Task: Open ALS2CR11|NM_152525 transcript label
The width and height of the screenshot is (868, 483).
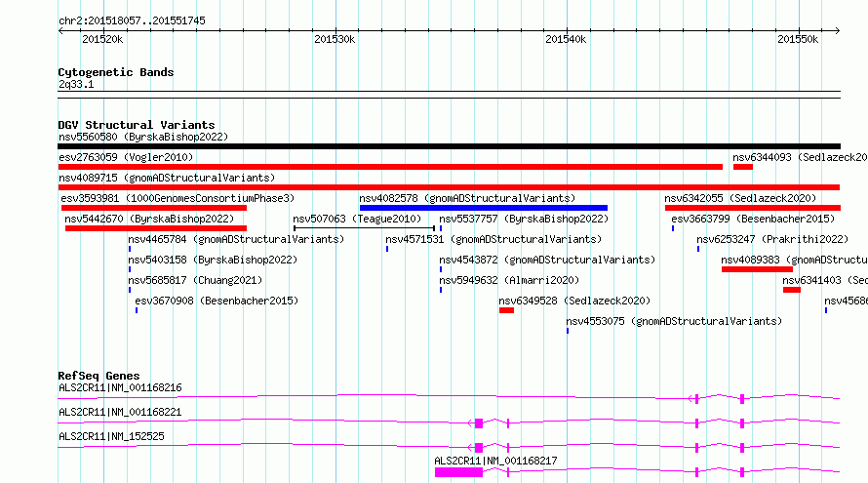Action: point(111,436)
